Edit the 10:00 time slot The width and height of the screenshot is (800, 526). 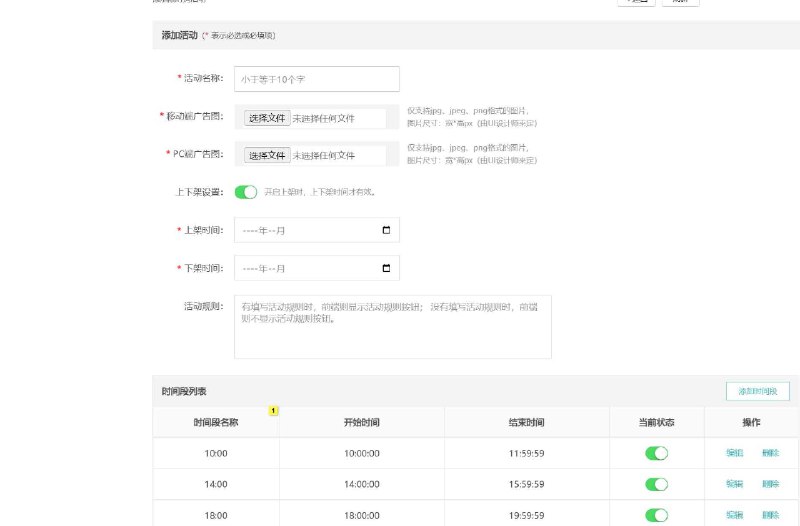[x=734, y=453]
